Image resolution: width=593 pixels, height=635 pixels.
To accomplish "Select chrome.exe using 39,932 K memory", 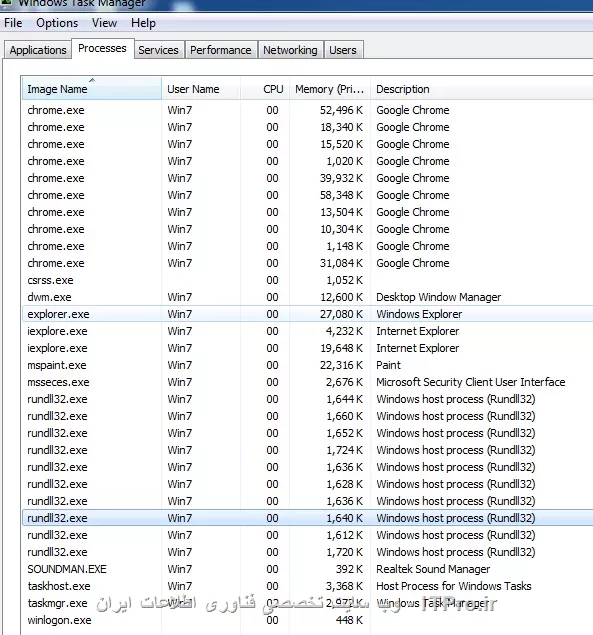I will coord(308,178).
